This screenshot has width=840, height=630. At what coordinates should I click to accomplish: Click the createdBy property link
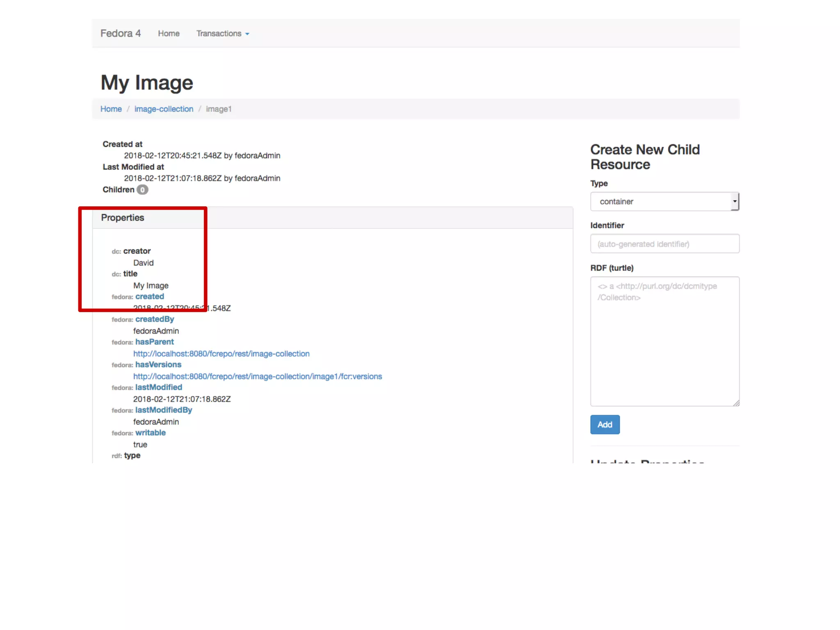click(x=155, y=319)
